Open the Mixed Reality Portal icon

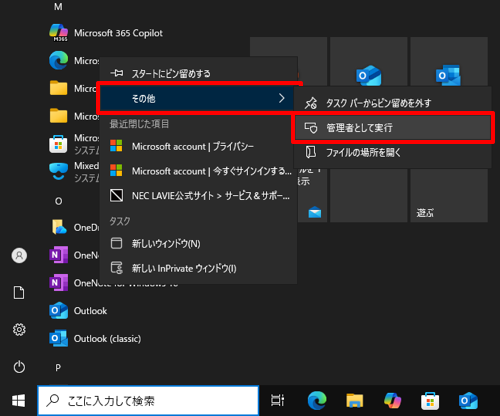pyautogui.click(x=58, y=171)
